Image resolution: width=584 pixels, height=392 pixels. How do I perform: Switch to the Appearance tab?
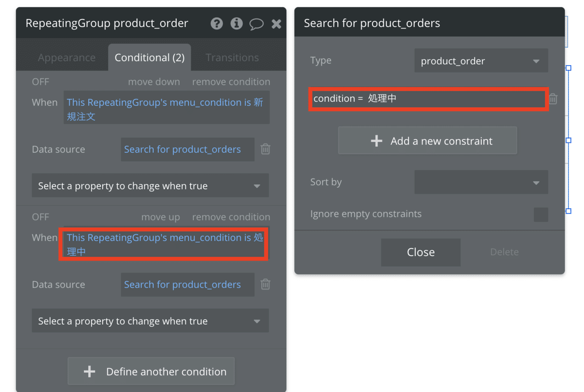(x=67, y=58)
